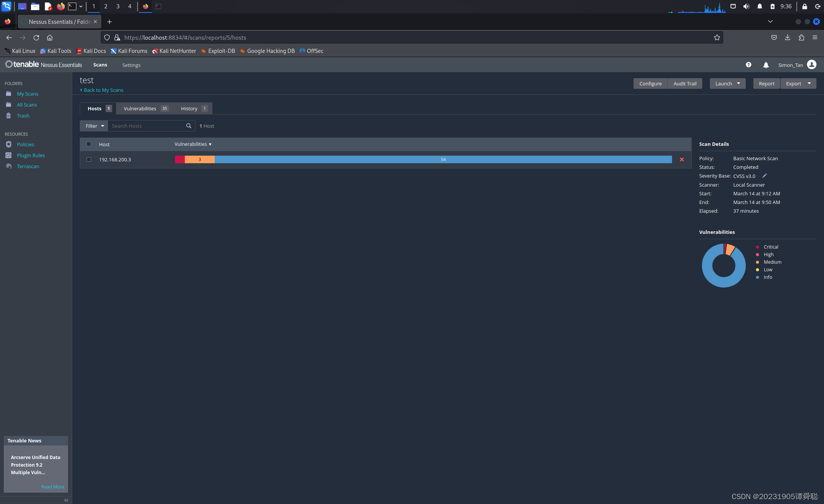Open the Firefox downloads panel

pyautogui.click(x=788, y=37)
